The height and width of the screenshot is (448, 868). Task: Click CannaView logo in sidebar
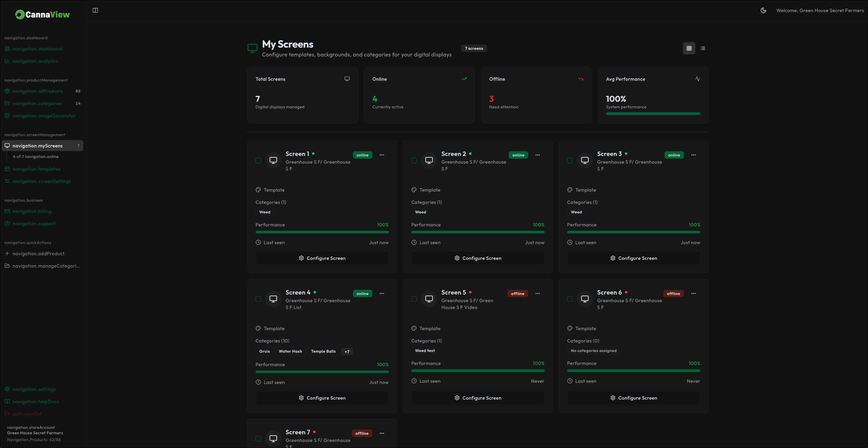pos(42,15)
